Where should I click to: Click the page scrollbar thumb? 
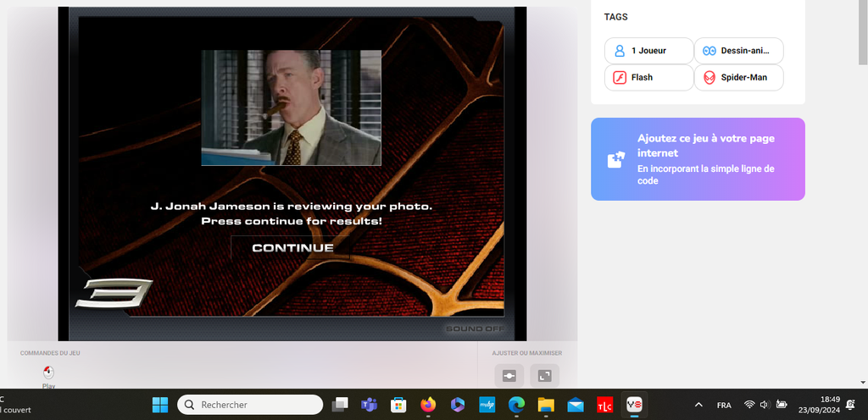click(862, 32)
